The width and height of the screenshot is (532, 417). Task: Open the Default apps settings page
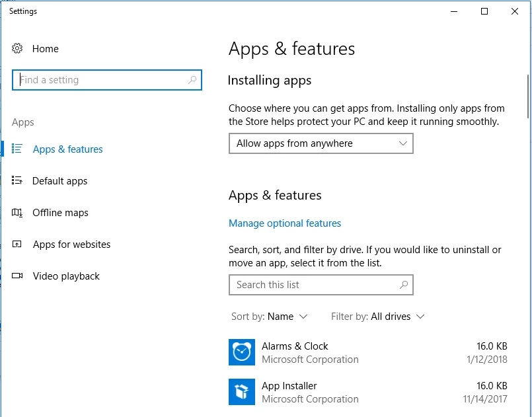point(59,181)
